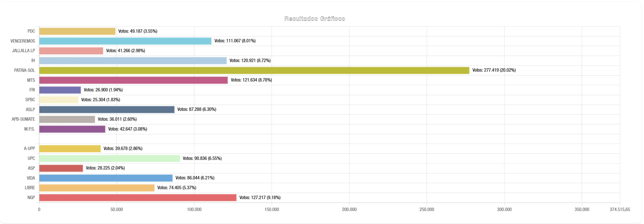Click the 'Votos: 277.419 (20.02%)' data label
The image size is (644, 224).
[494, 70]
